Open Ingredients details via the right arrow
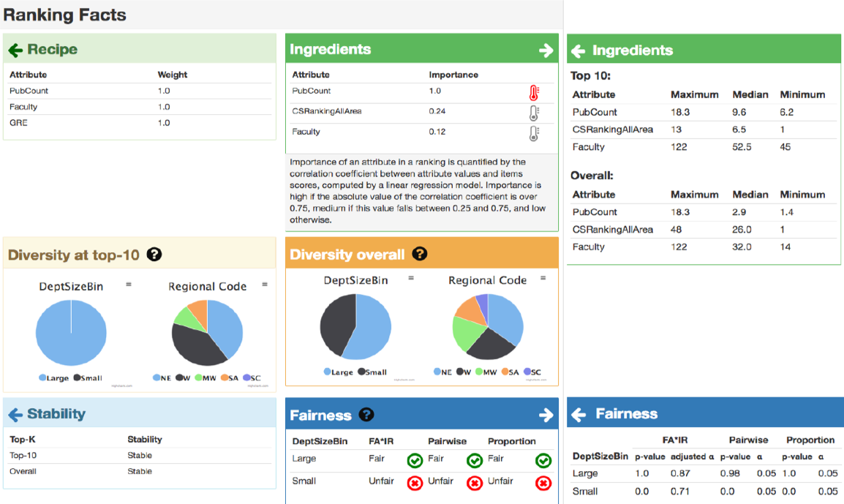 click(546, 50)
